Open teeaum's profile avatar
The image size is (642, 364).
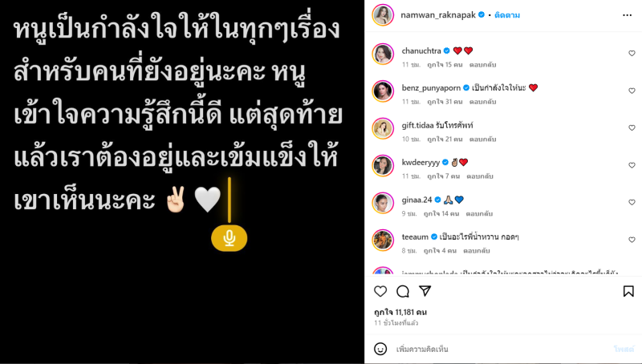pos(383,240)
